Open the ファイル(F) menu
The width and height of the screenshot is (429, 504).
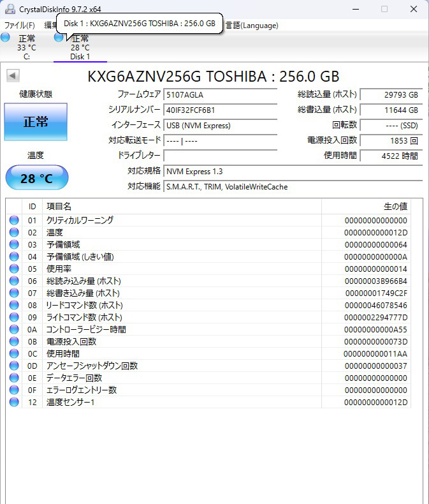20,26
